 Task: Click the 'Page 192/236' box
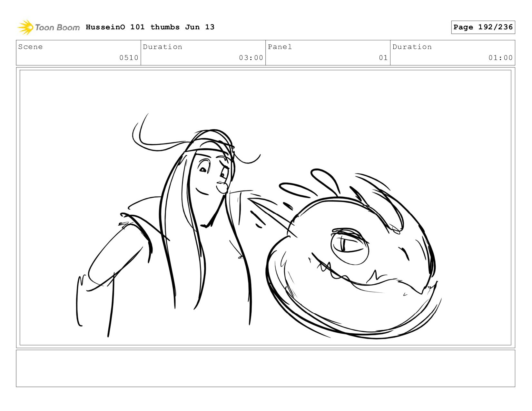483,27
